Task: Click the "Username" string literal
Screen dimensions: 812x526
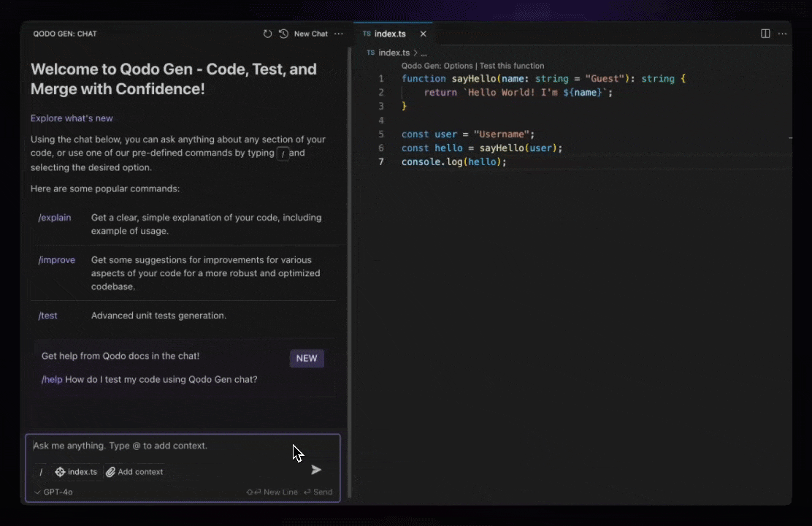Action: 501,134
